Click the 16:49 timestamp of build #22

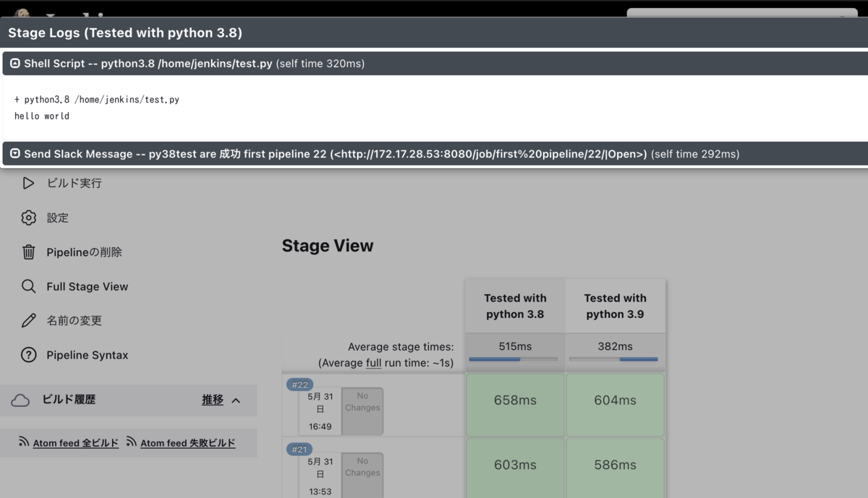(320, 426)
